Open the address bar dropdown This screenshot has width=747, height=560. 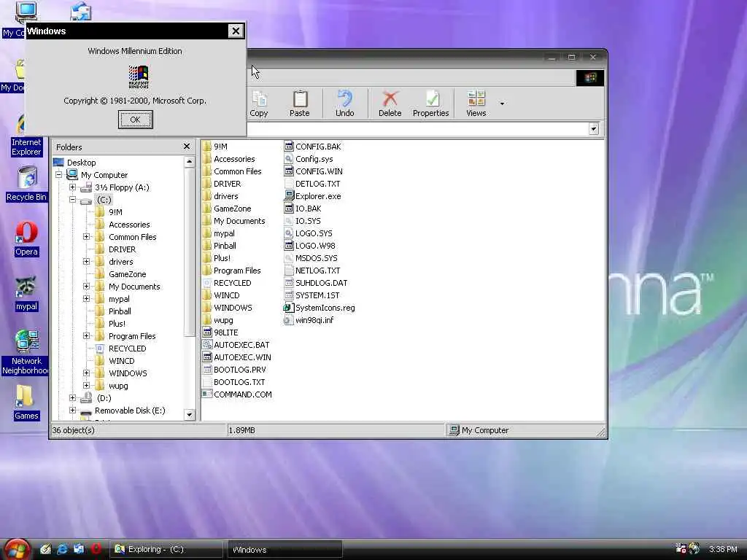[594, 129]
